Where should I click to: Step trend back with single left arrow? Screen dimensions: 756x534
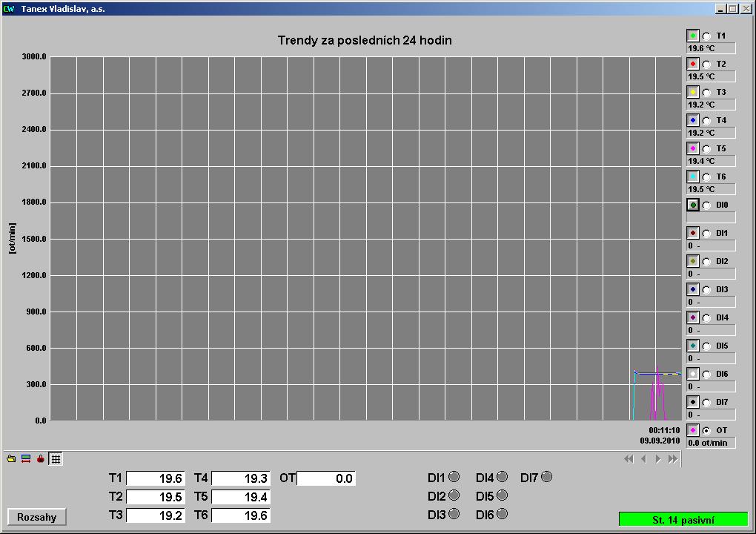click(x=643, y=459)
